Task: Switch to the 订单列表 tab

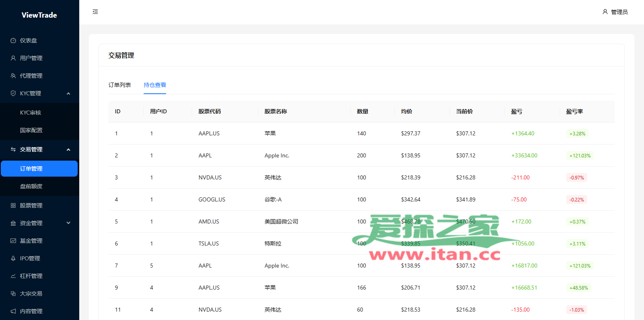Action: (x=120, y=85)
